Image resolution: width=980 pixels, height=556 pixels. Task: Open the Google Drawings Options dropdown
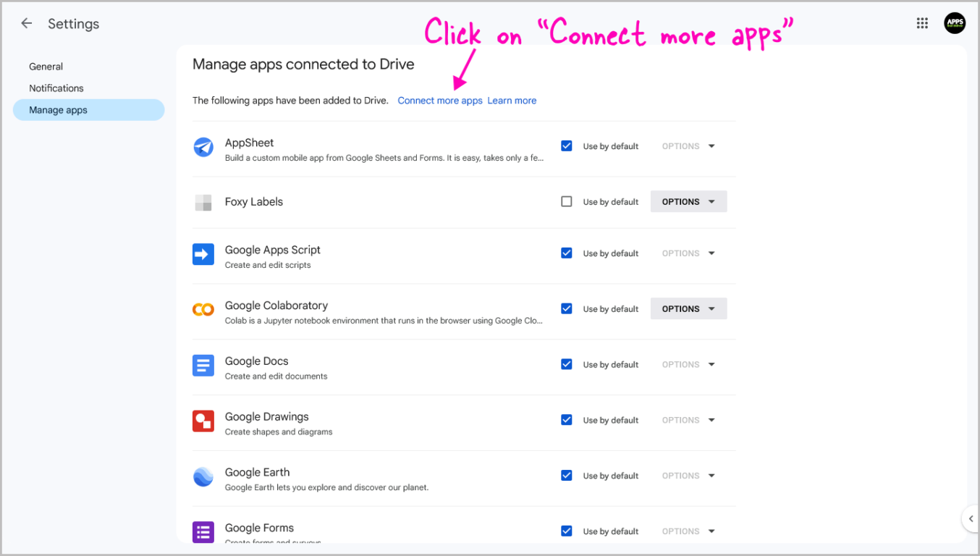pos(688,420)
